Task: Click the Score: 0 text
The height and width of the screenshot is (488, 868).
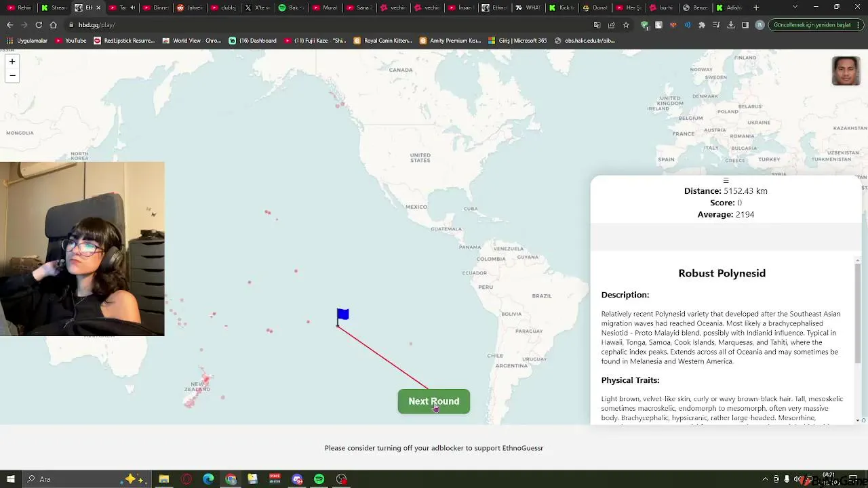Action: coord(726,203)
